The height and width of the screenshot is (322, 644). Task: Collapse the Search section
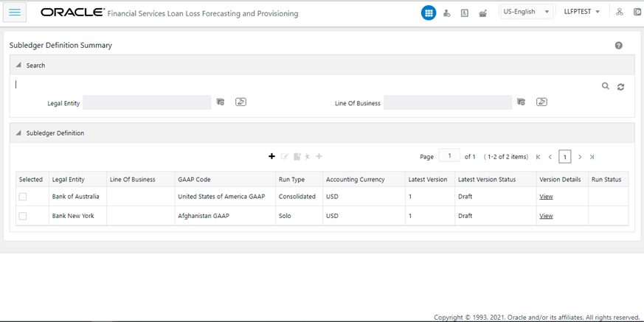(x=18, y=66)
